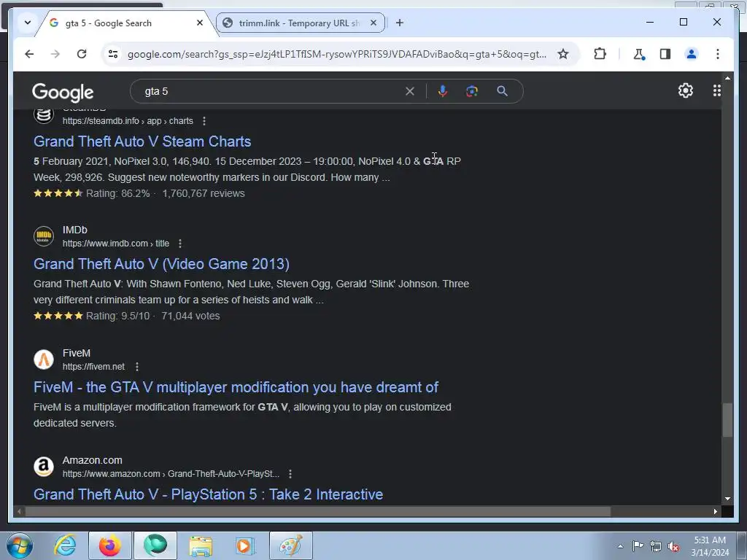Open options for the Amazon result
This screenshot has height=560, width=747.
(290, 474)
